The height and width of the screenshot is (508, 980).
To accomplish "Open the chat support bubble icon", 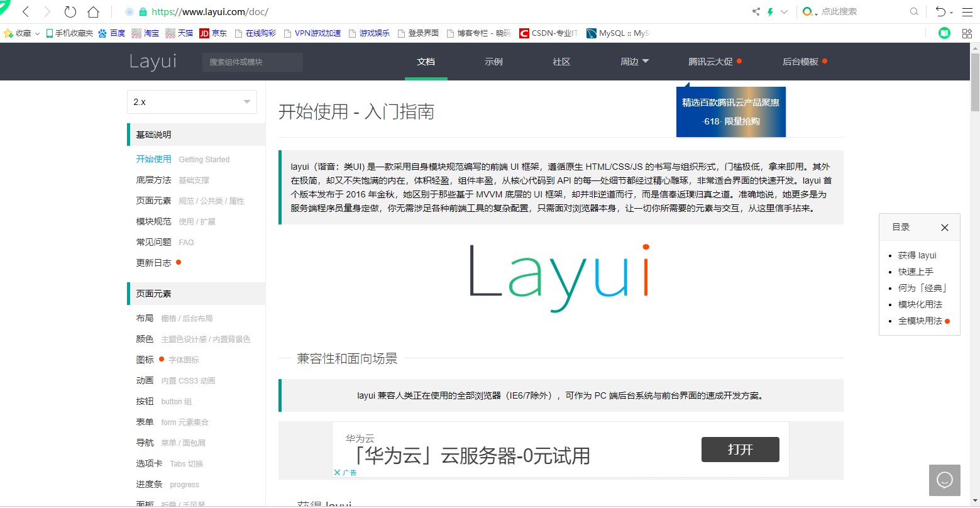I will 945,480.
